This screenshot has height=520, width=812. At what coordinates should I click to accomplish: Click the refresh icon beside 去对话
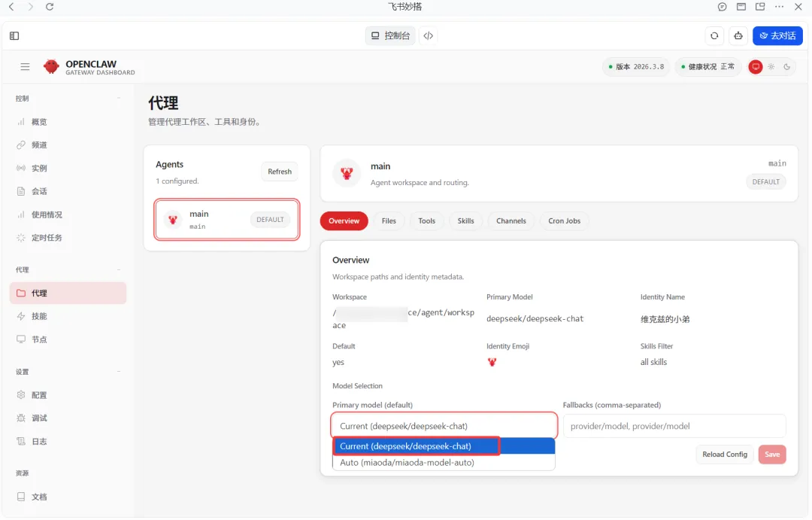[x=714, y=36]
